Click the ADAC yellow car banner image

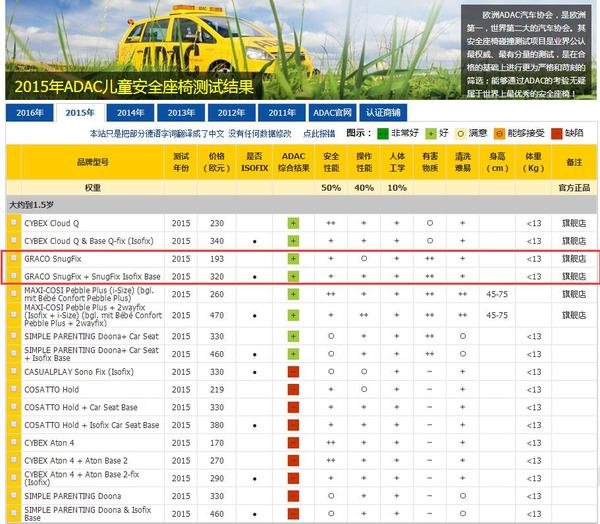tap(200, 40)
